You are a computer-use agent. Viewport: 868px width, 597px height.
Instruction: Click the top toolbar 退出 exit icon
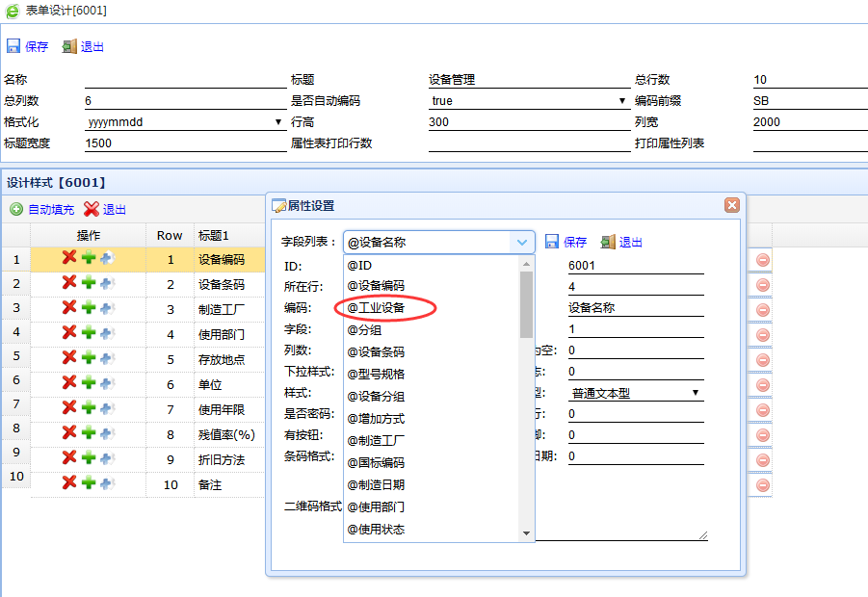coord(69,46)
